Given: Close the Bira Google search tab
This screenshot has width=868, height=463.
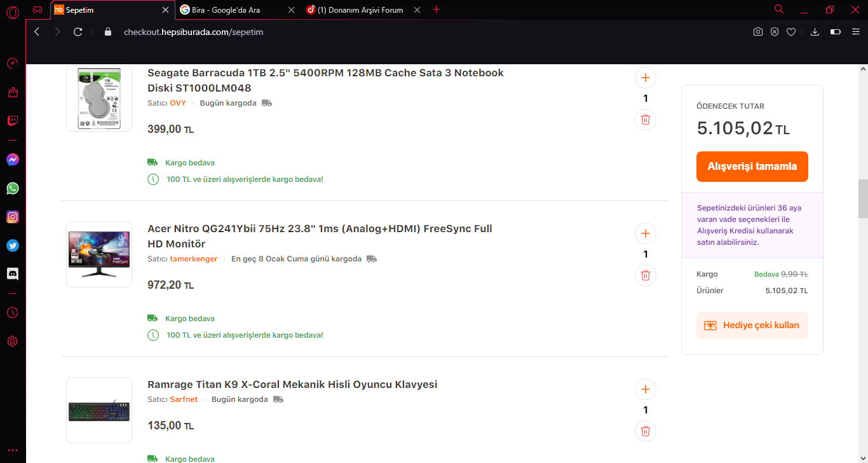Looking at the screenshot, I should 291,10.
